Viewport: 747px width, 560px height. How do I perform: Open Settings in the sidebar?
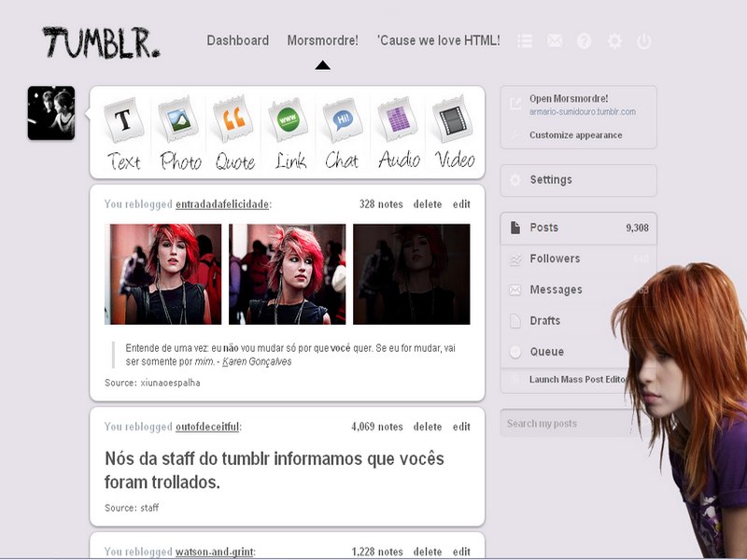pos(578,180)
